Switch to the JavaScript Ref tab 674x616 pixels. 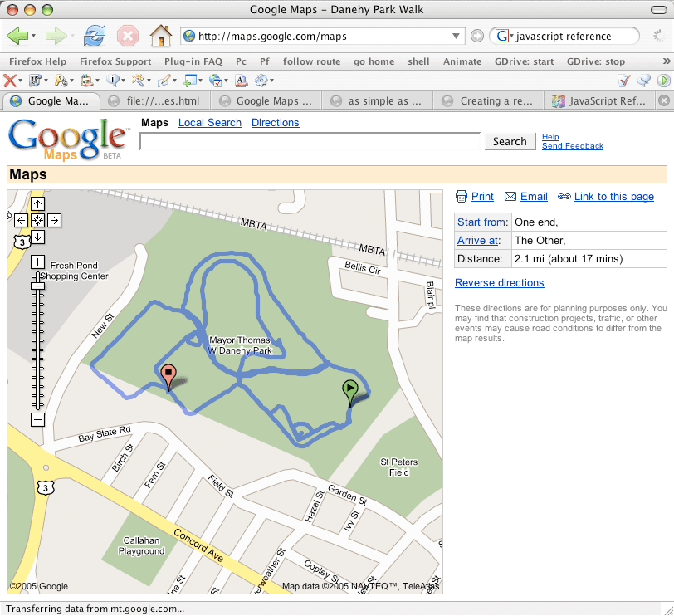point(600,101)
